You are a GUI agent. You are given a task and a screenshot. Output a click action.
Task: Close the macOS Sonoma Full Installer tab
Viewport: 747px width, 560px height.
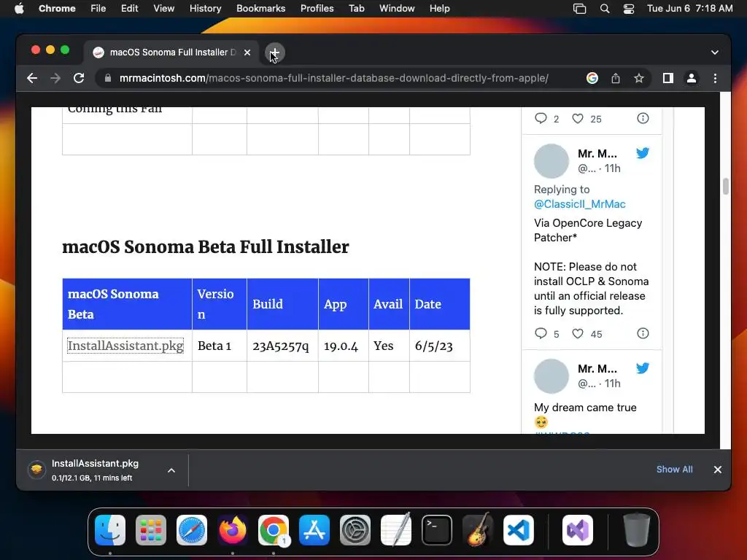point(247,52)
